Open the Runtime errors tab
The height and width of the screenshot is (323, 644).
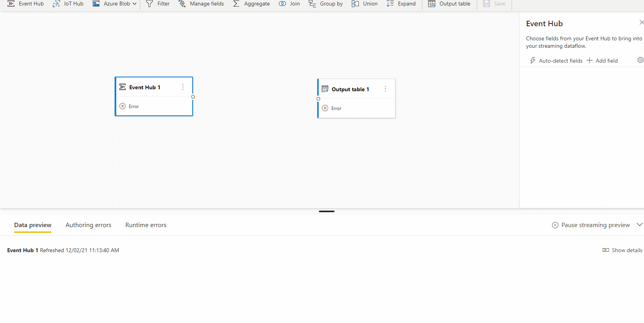click(146, 225)
